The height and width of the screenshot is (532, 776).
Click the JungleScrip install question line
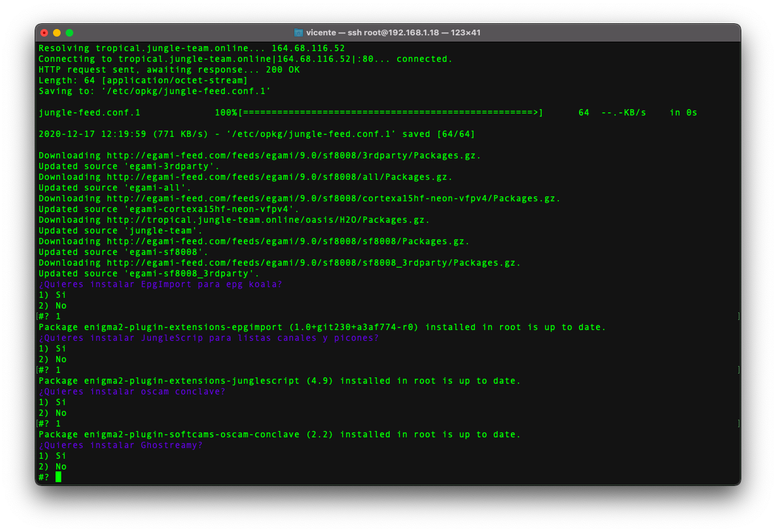[208, 338]
